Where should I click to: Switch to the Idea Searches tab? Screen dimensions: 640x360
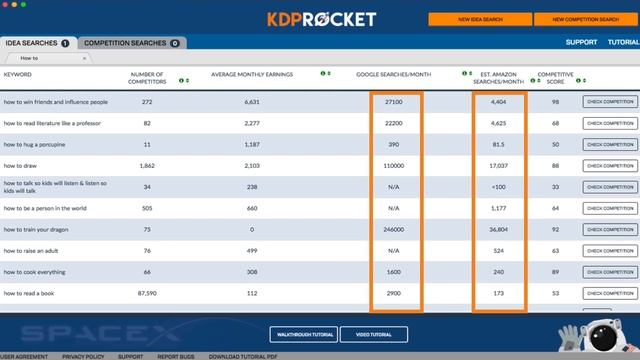tap(38, 43)
